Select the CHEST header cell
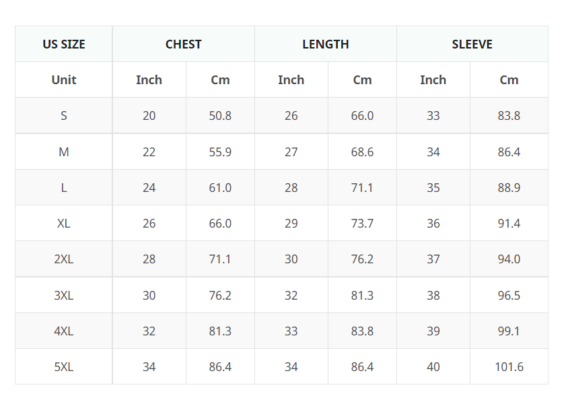This screenshot has height=400, width=568. click(183, 44)
